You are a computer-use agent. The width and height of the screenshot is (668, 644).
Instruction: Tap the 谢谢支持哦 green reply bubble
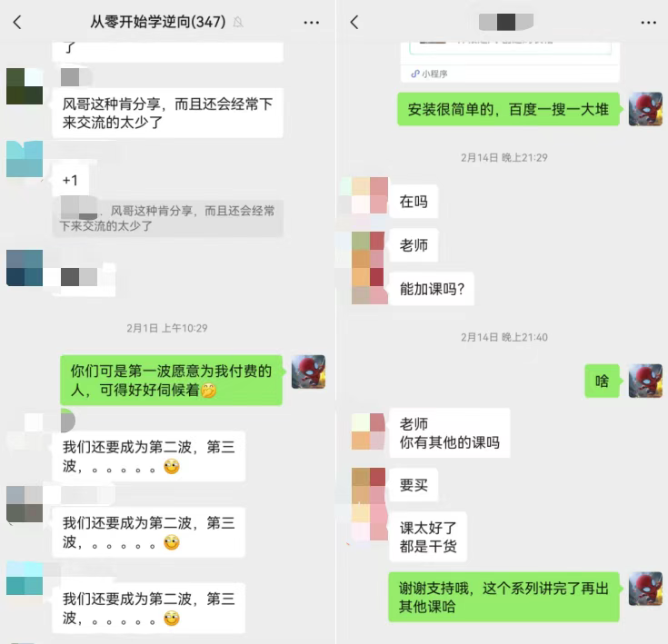pos(503,597)
